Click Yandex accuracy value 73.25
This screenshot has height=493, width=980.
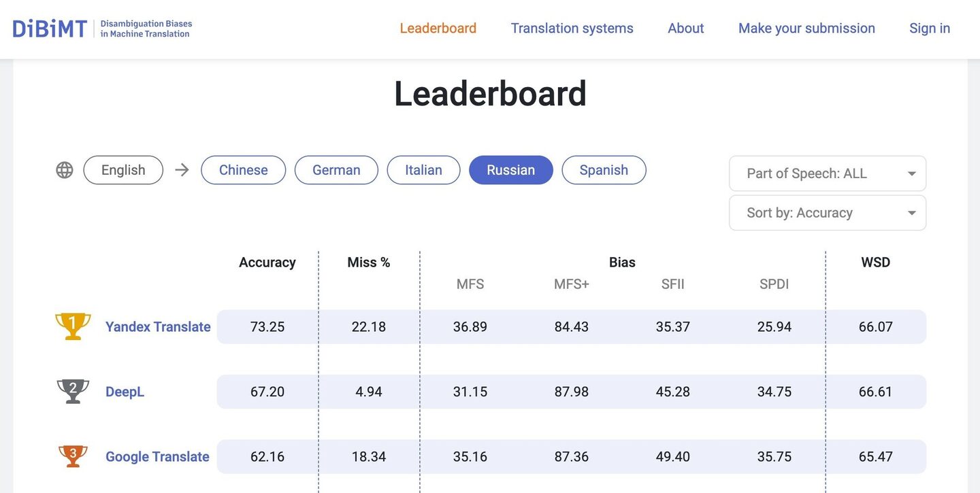pos(267,327)
